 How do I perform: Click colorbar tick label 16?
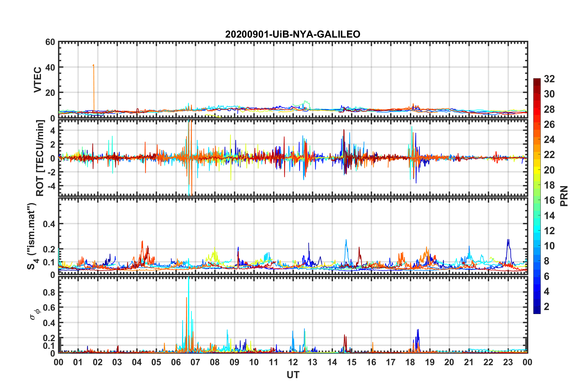[x=549, y=200]
